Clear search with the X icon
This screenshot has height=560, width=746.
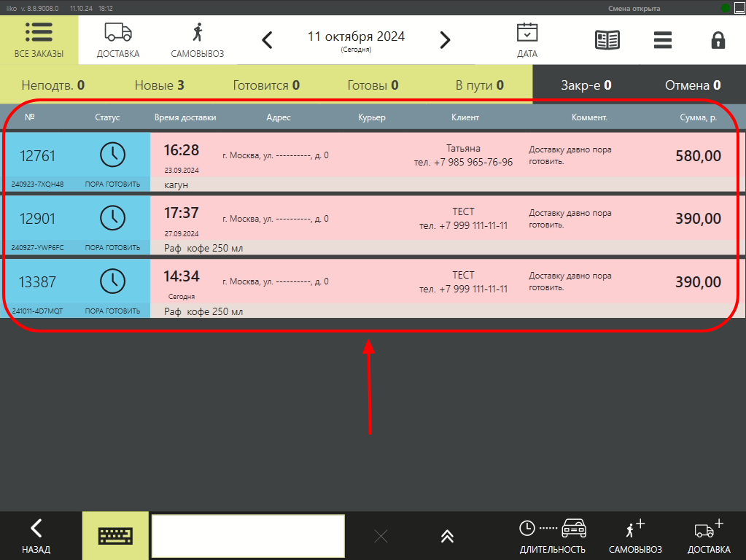pos(381,537)
